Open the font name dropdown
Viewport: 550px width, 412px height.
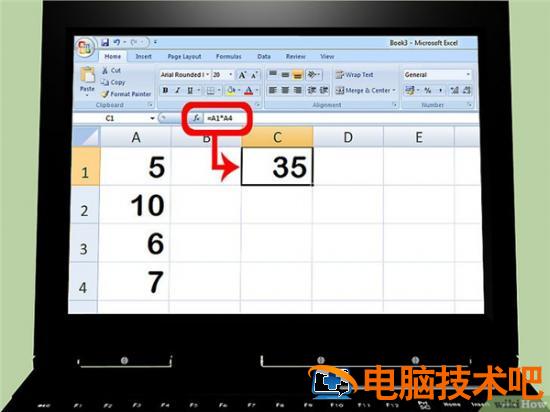(x=207, y=74)
